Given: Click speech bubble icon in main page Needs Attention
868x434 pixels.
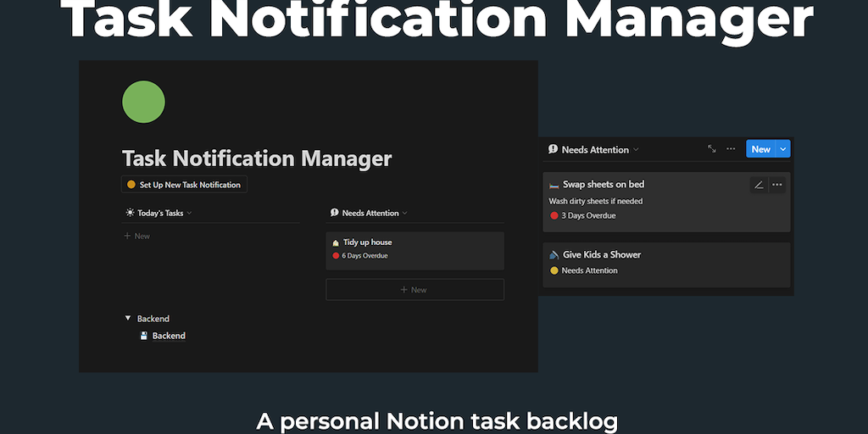Looking at the screenshot, I should click(334, 213).
